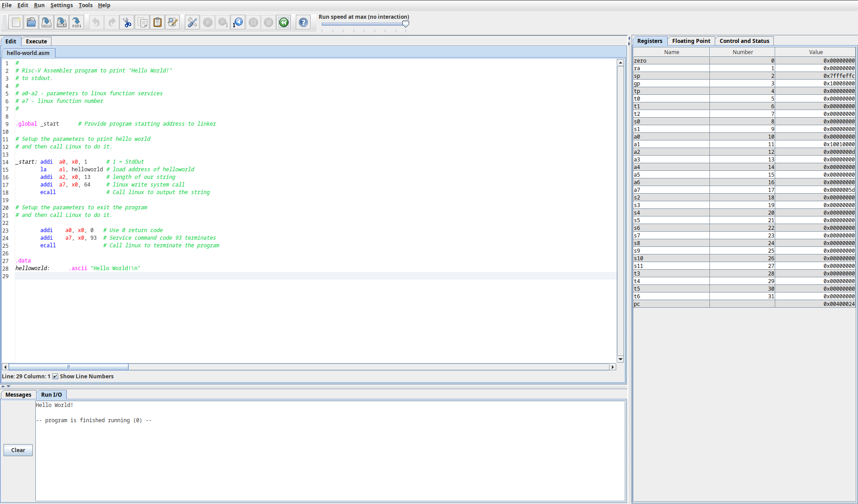858x504 pixels.
Task: Click the '.data' directive on line 27
Action: coord(23,261)
